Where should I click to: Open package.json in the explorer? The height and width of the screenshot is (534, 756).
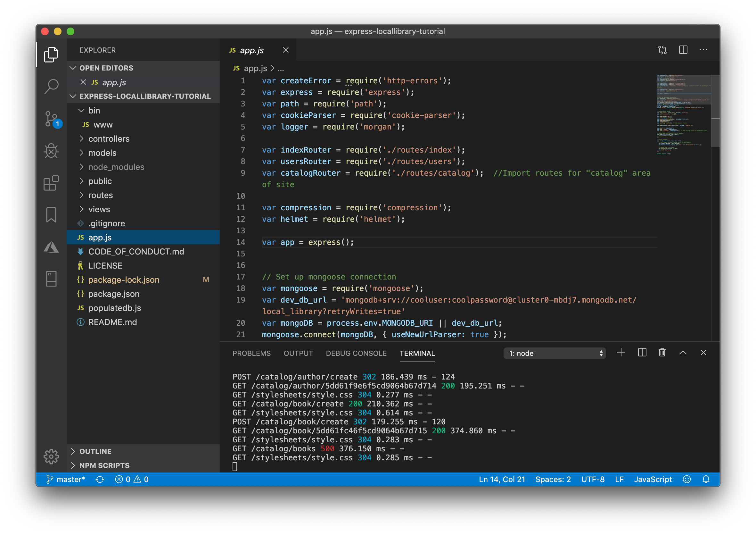[x=114, y=294]
